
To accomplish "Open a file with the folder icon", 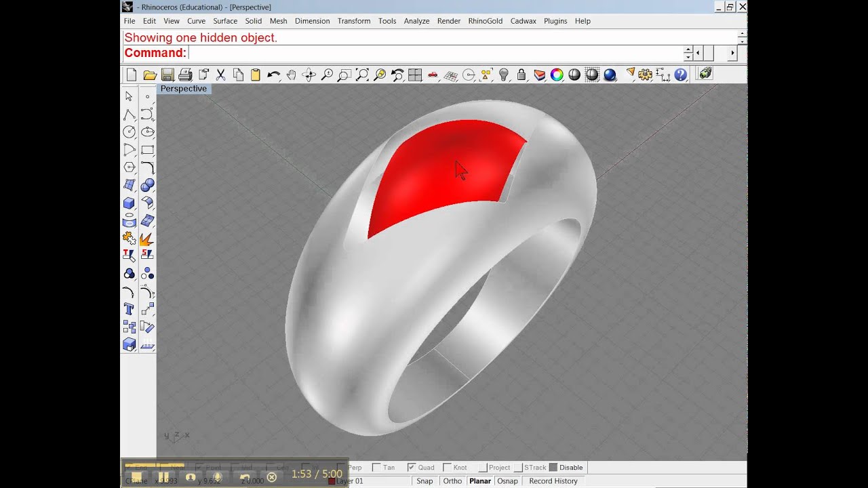I will click(x=150, y=75).
